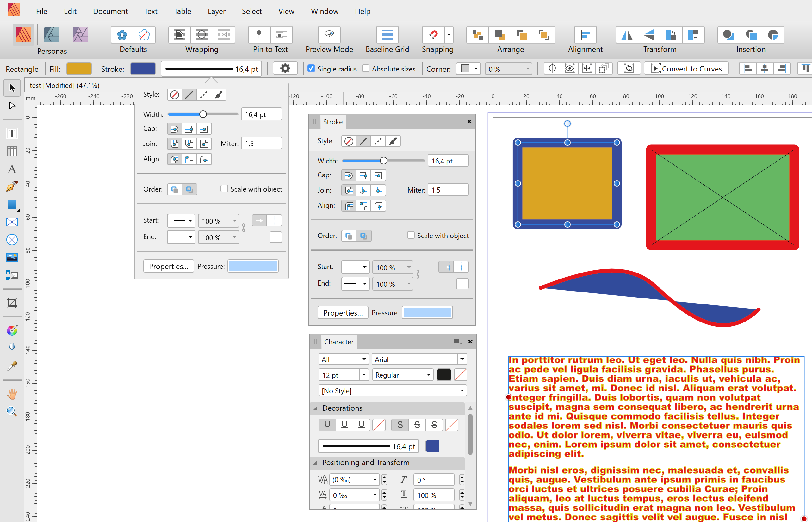This screenshot has width=812, height=522.
Task: Open the Document menu
Action: [110, 11]
